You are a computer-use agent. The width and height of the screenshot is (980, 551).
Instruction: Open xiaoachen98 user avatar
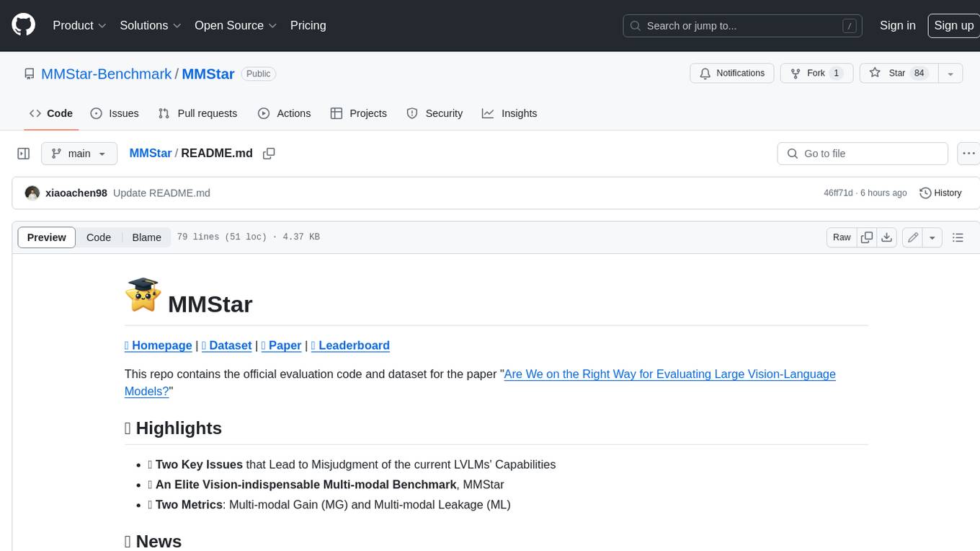click(x=32, y=193)
